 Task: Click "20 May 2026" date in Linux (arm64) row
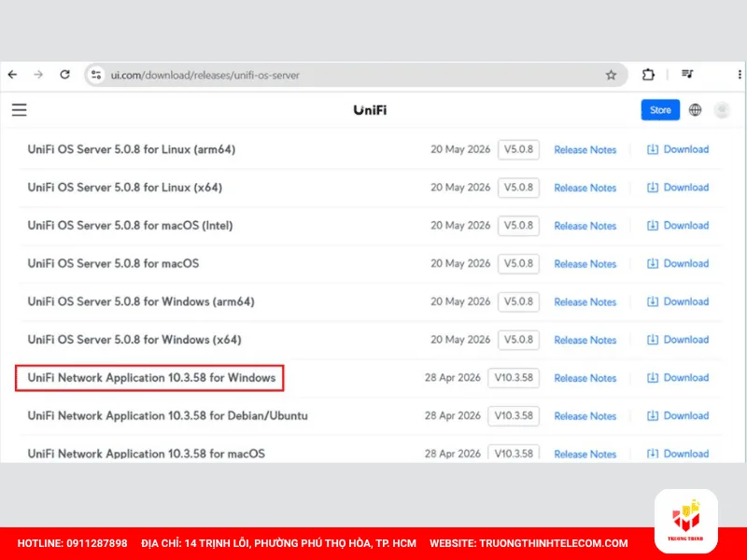click(x=460, y=149)
